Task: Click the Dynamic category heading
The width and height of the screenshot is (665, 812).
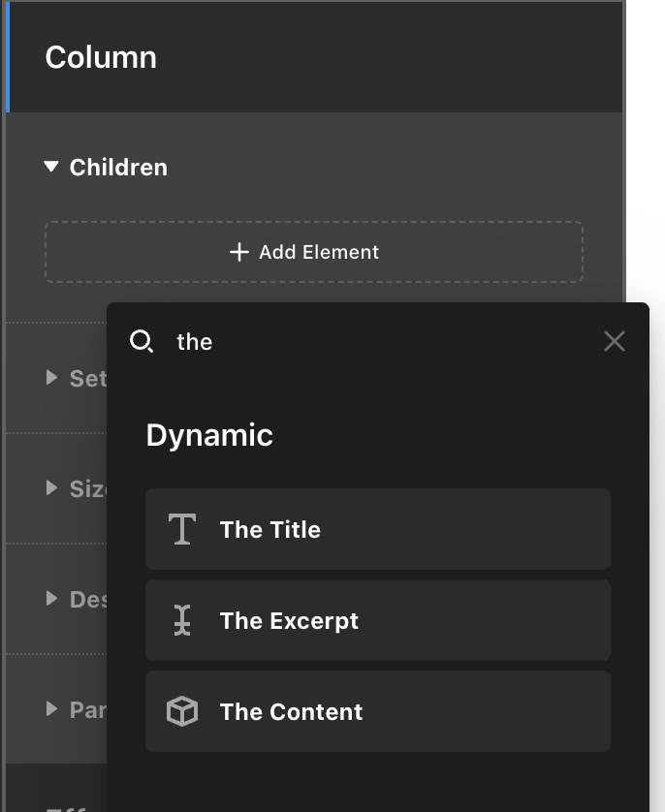Action: point(209,435)
